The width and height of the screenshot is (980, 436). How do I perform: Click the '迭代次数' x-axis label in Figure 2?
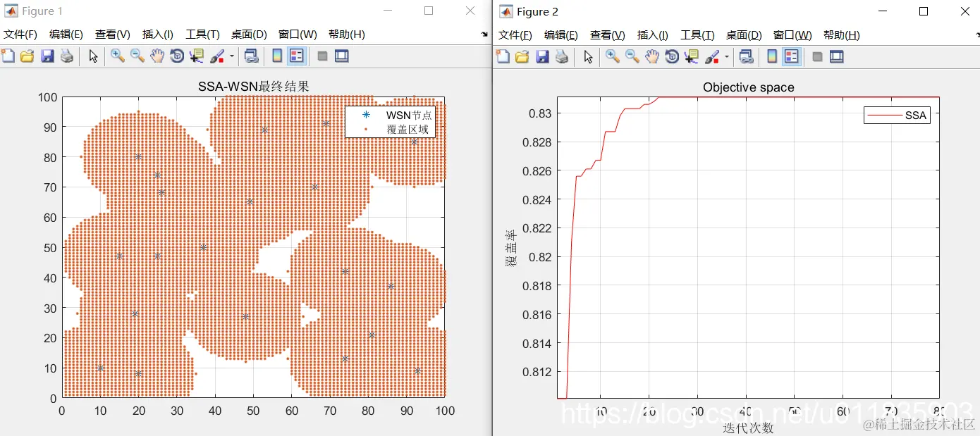(748, 428)
